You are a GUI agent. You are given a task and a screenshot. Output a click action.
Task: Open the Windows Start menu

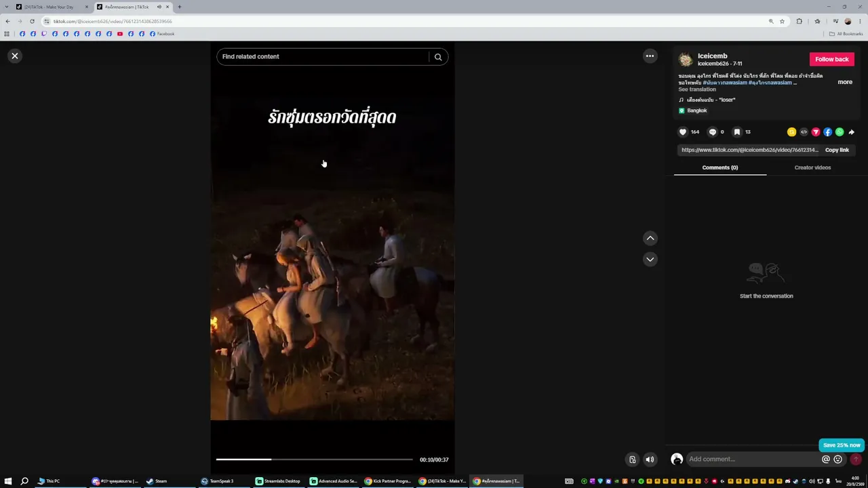pyautogui.click(x=8, y=481)
